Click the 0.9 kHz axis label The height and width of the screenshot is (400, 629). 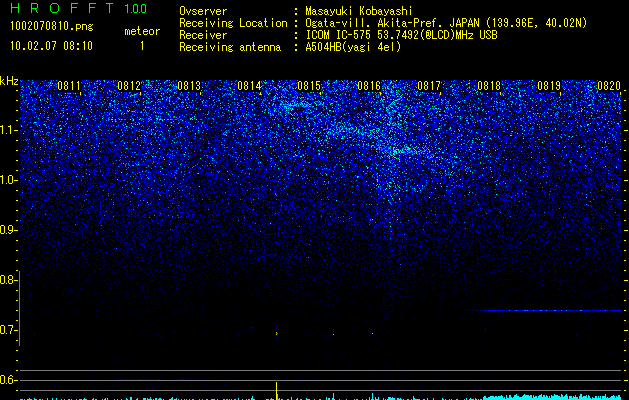(x=7, y=230)
